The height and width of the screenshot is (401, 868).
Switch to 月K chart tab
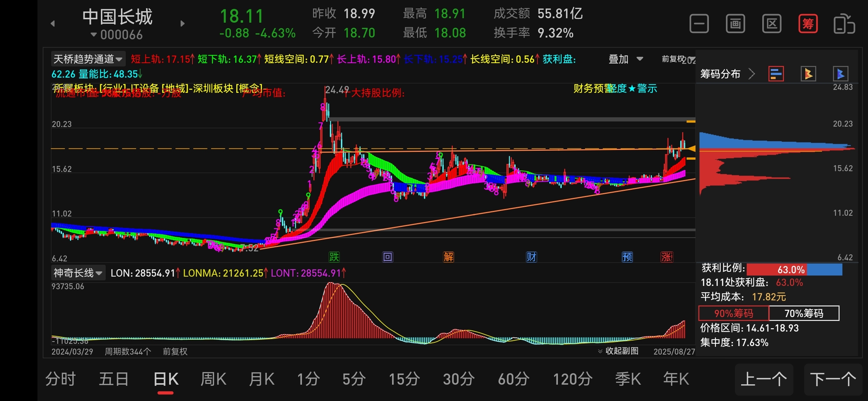pos(262,379)
